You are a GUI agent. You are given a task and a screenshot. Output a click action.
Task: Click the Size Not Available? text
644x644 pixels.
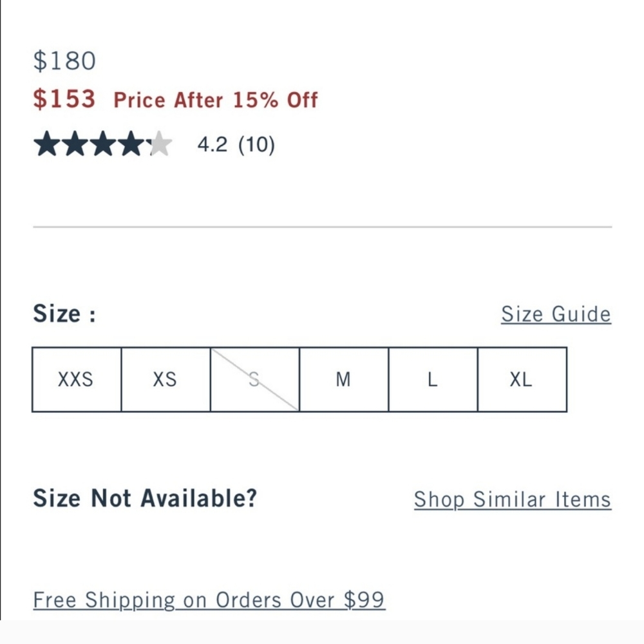(144, 498)
